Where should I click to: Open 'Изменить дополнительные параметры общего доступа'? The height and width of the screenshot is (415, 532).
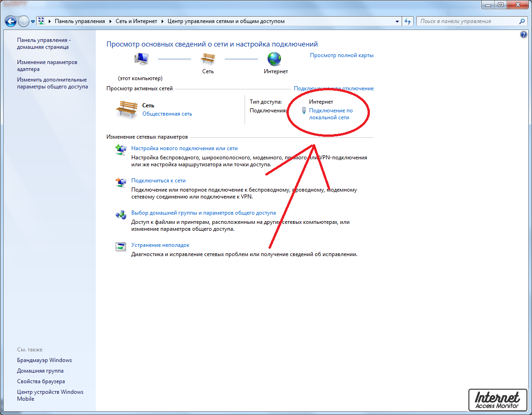[x=52, y=83]
